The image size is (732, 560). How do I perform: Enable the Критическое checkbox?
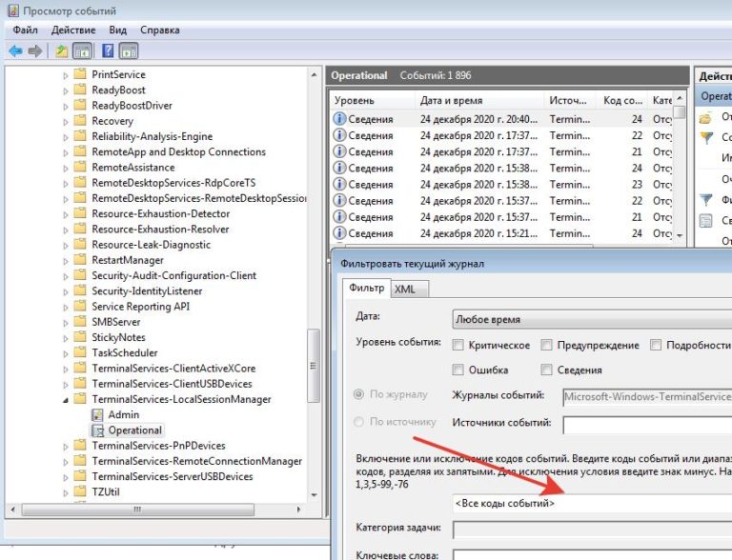click(x=459, y=345)
